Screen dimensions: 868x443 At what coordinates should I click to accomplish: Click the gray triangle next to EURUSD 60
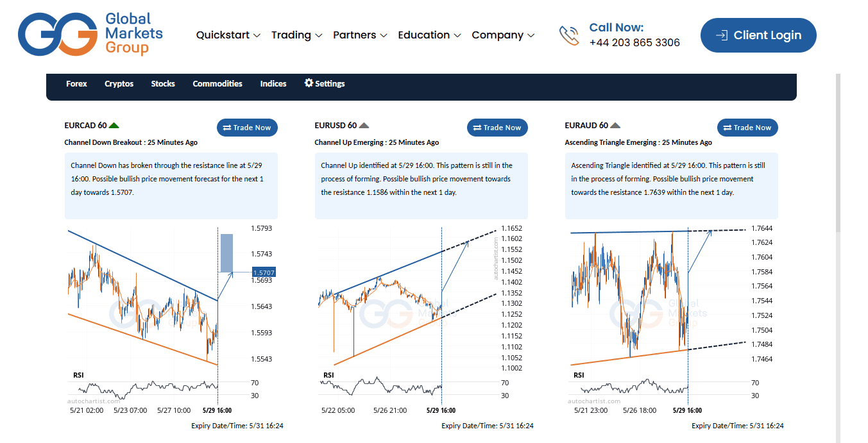[364, 126]
